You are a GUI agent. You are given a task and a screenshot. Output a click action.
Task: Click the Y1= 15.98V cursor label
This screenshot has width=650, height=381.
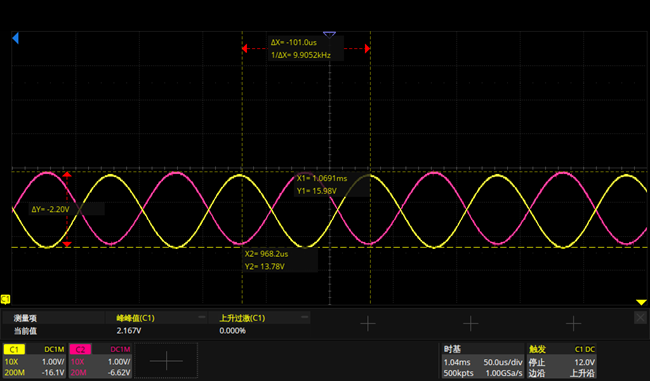point(317,191)
